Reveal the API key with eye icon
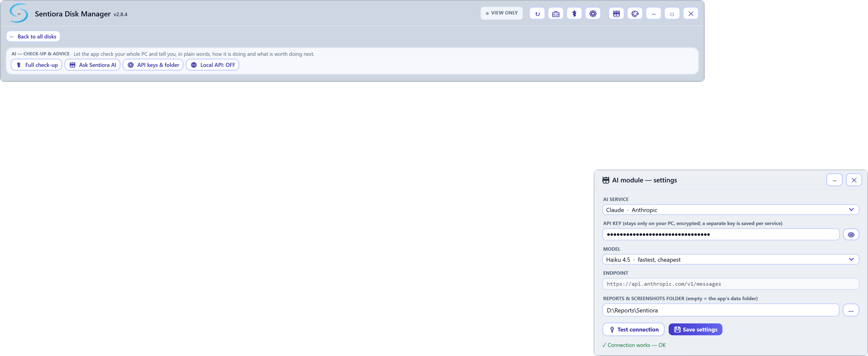 coord(851,235)
